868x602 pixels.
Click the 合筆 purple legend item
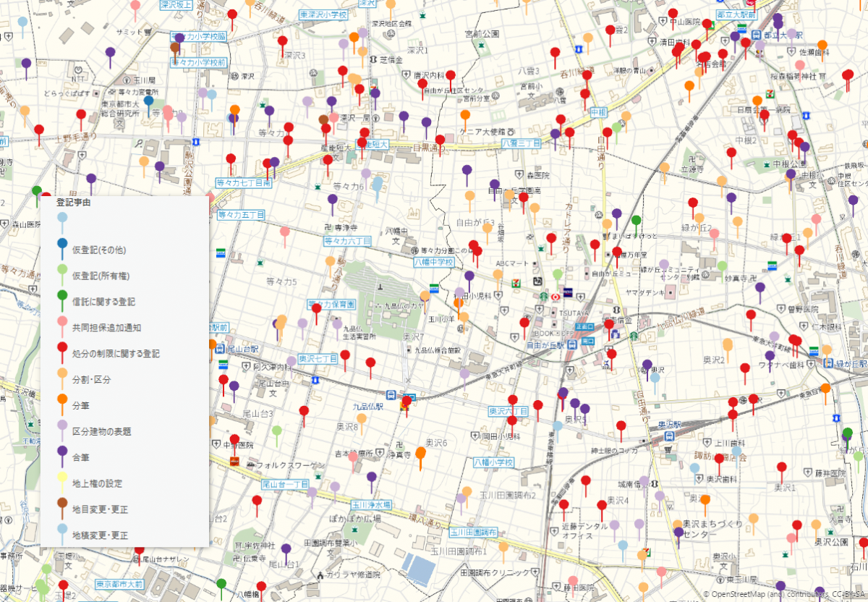(80, 457)
